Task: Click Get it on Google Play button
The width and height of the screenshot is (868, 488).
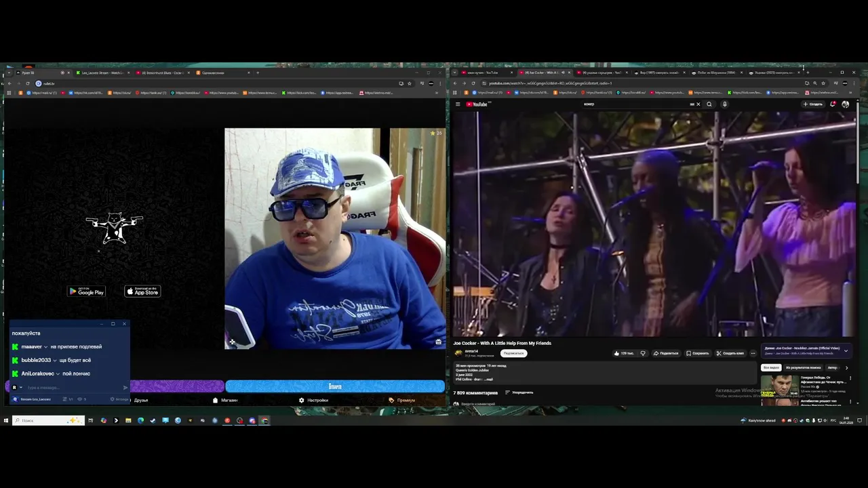Action: coord(86,291)
